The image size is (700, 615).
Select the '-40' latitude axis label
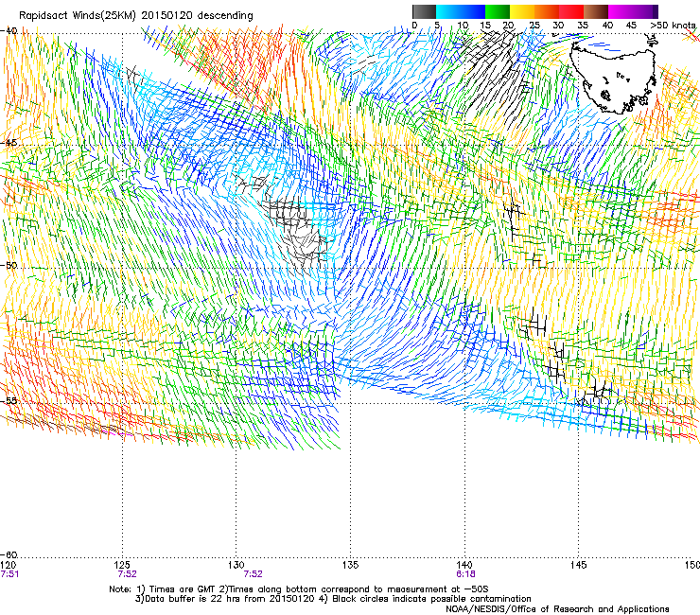[x=9, y=31]
